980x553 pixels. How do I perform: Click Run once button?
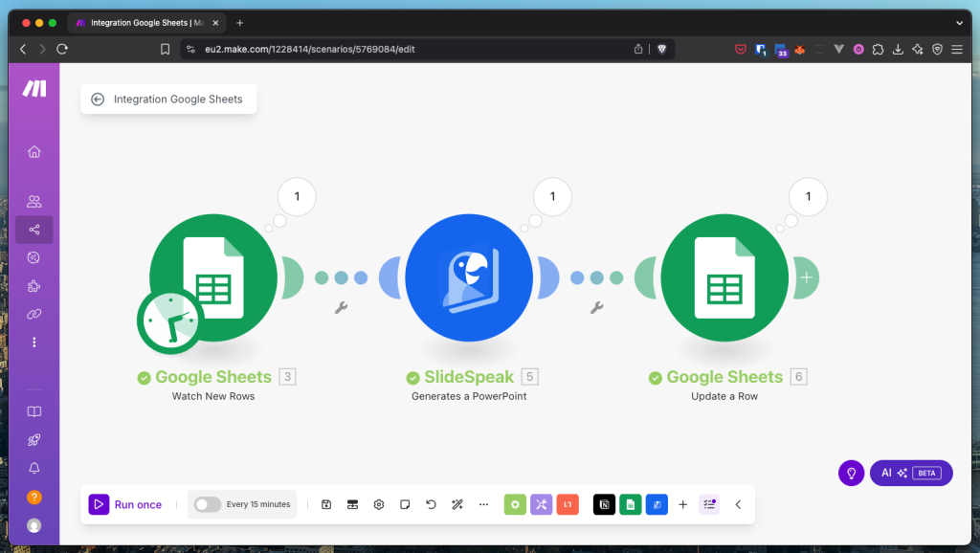pyautogui.click(x=125, y=504)
